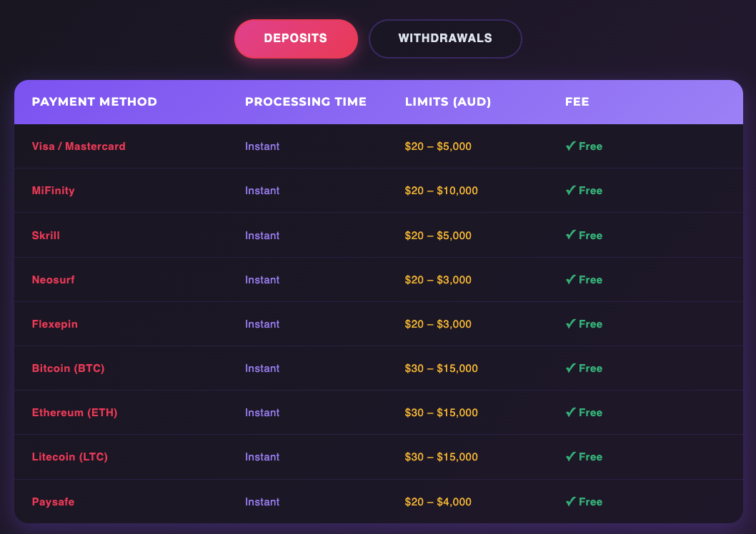Click the Processing Time column header

pos(306,101)
